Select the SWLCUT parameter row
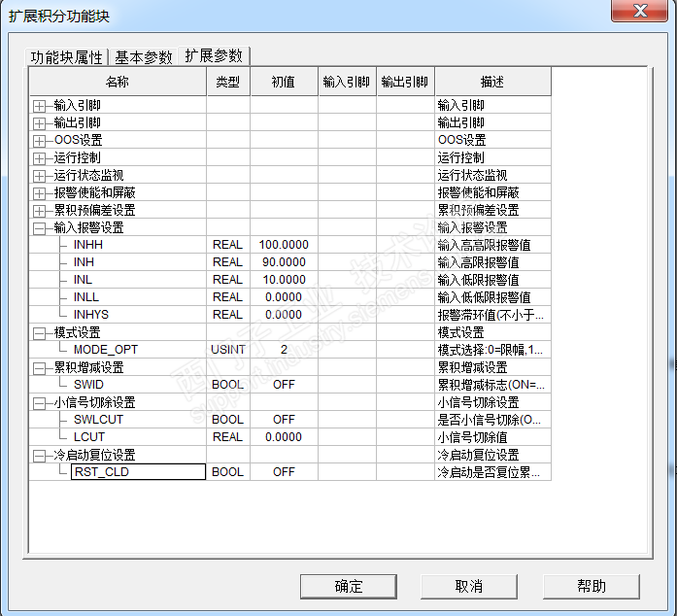The width and height of the screenshot is (677, 616). point(290,420)
